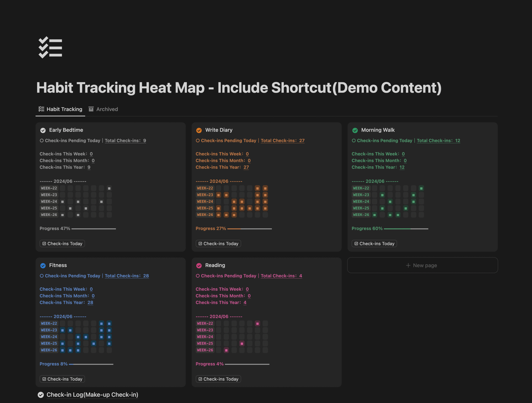Open the Fitness card title

pyautogui.click(x=58, y=265)
